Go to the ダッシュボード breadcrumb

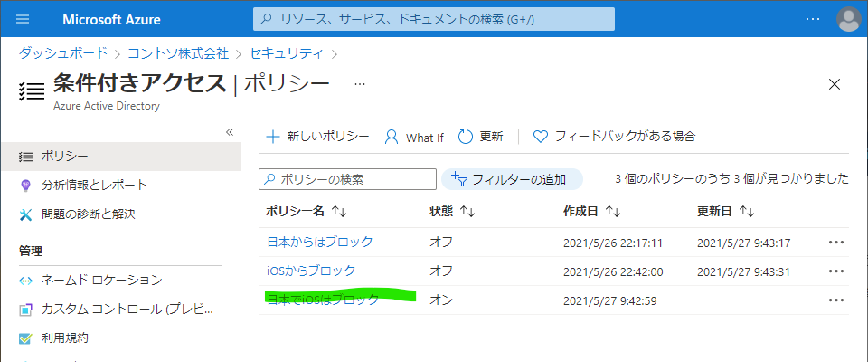[63, 53]
